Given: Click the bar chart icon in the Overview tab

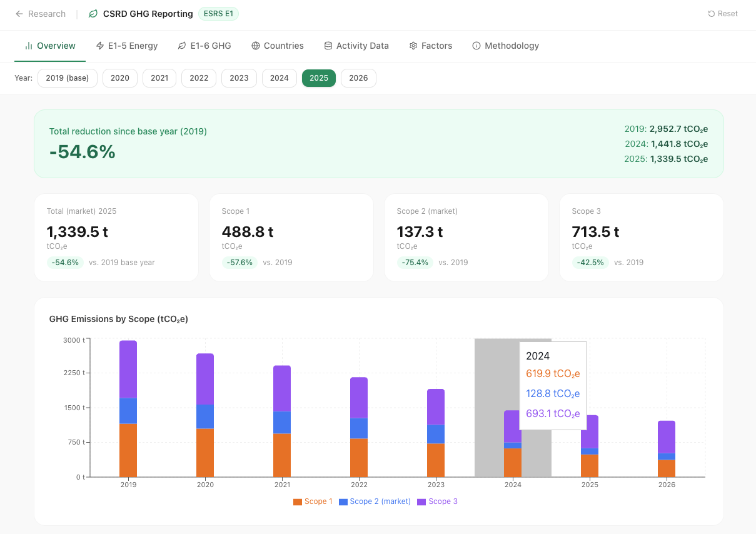Looking at the screenshot, I should click(x=28, y=46).
